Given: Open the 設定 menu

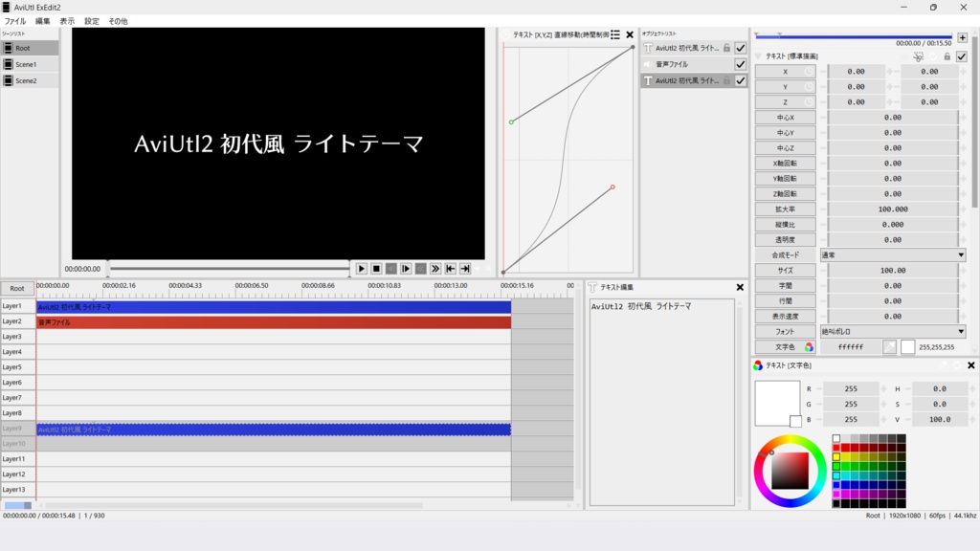Looking at the screenshot, I should point(92,21).
